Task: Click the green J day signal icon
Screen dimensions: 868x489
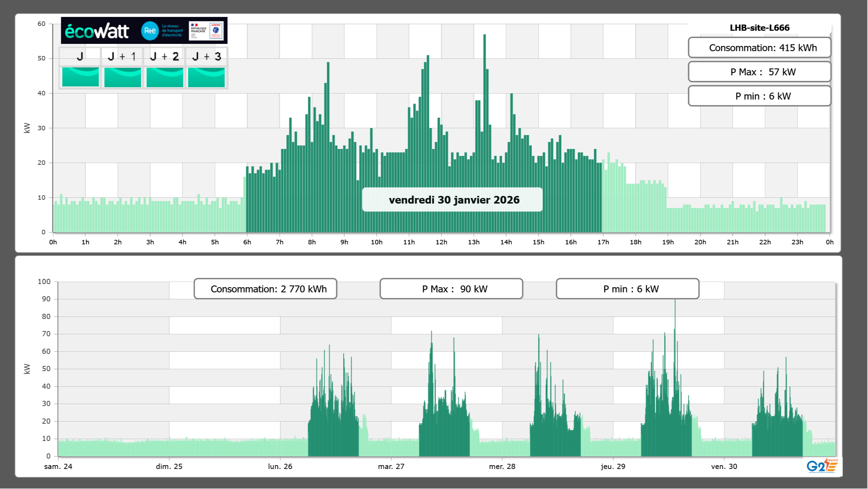Action: [x=80, y=77]
